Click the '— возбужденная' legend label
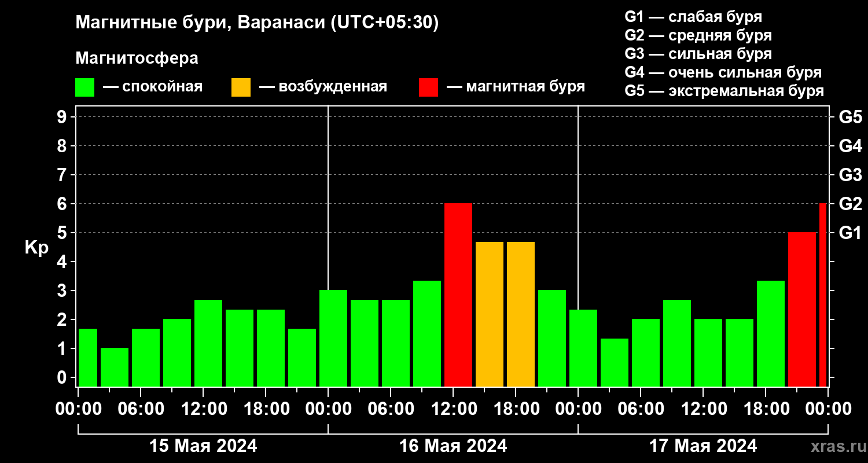This screenshot has width=868, height=463. [323, 87]
